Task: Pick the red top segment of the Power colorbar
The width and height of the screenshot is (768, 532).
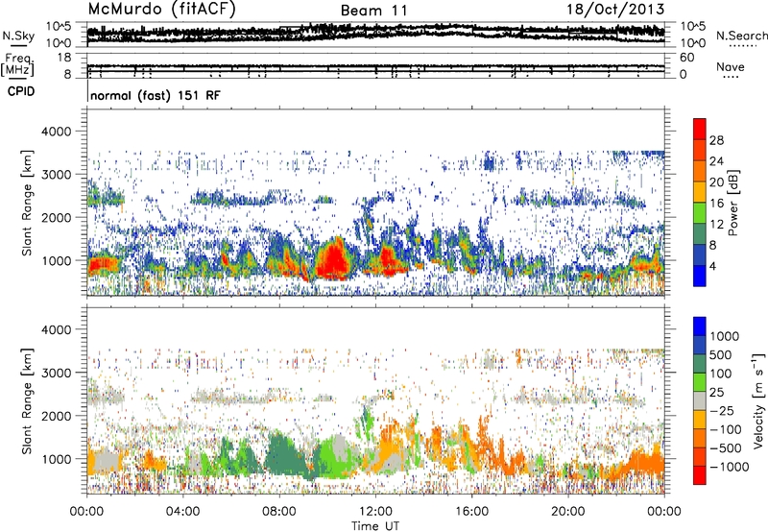Action: point(700,130)
